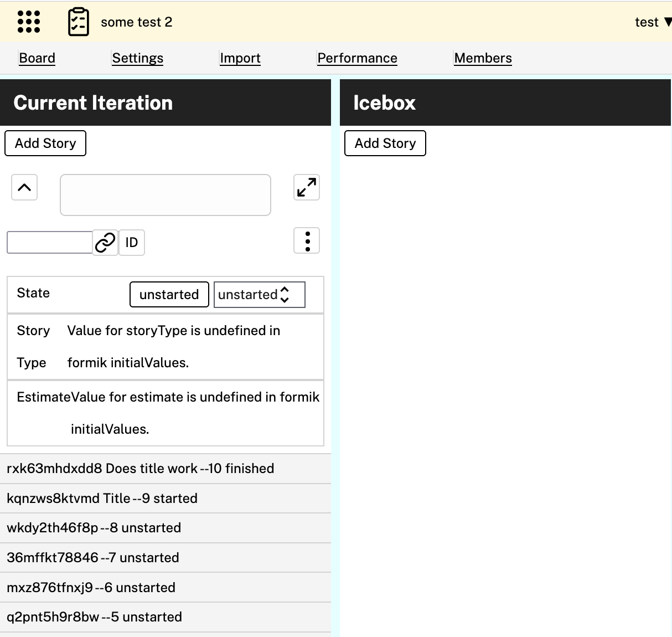
Task: Click the clipboard checklist project icon
Action: tap(78, 22)
